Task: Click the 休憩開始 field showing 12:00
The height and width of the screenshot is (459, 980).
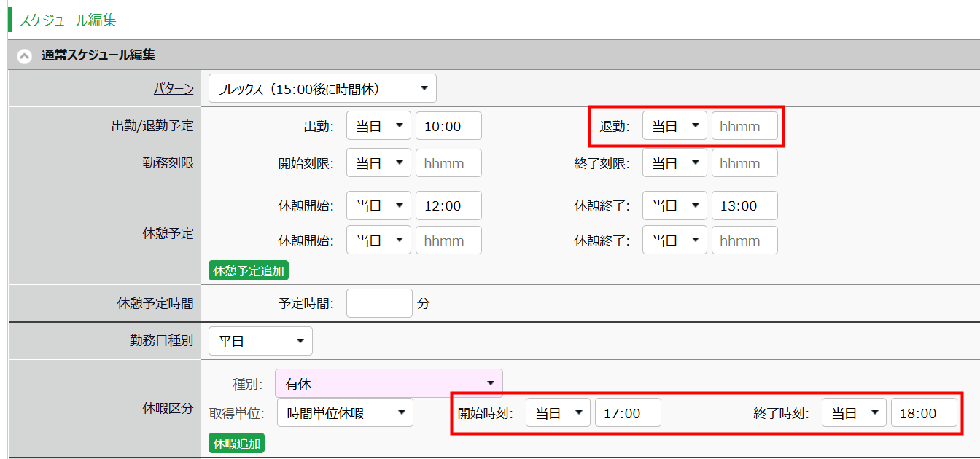Action: pos(448,206)
